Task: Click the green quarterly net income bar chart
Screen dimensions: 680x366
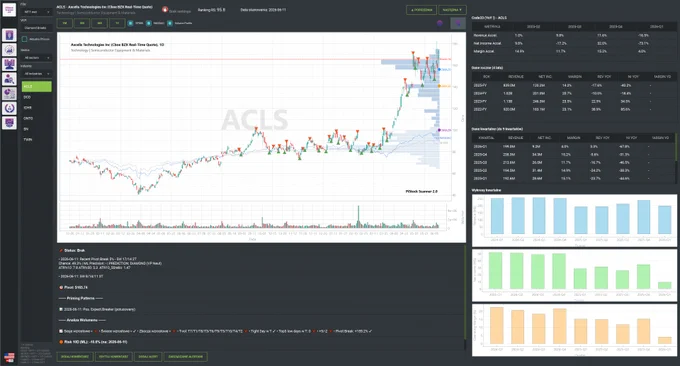Action: [x=574, y=275]
